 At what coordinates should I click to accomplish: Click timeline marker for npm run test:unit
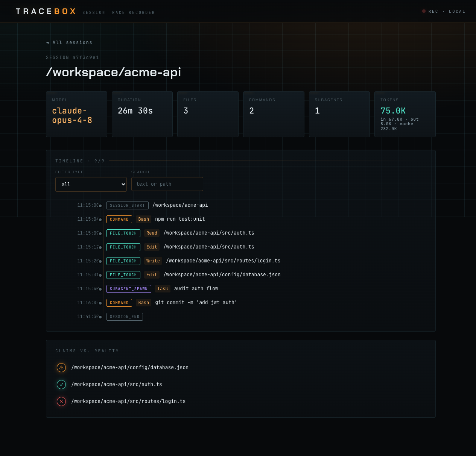pos(100,220)
